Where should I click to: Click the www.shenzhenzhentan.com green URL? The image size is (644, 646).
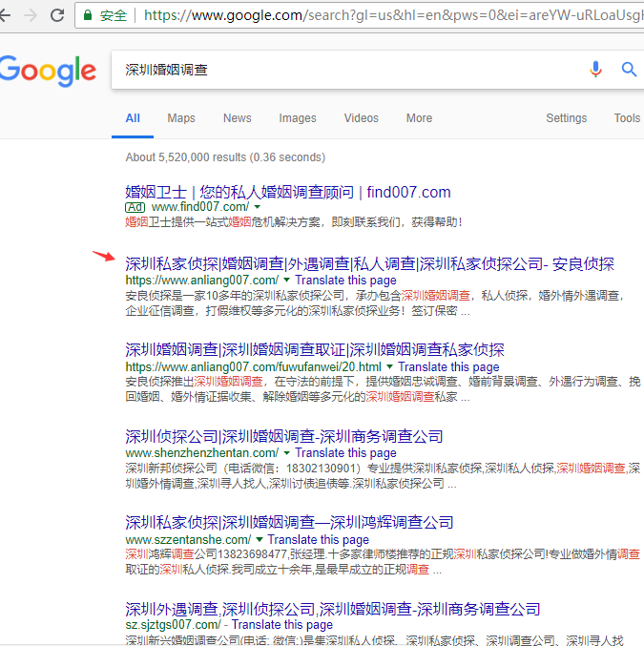[202, 453]
